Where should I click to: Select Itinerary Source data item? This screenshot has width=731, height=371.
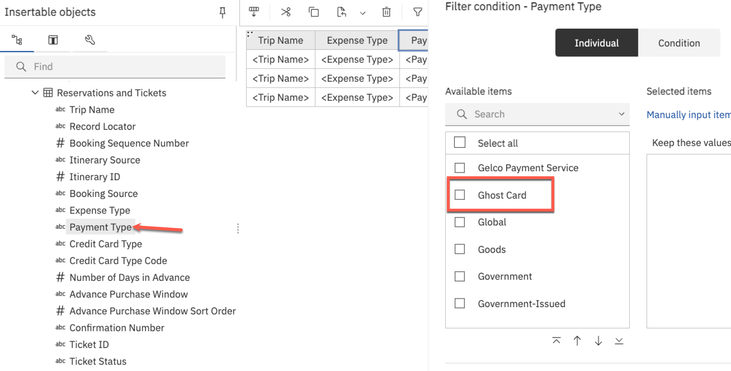[105, 160]
